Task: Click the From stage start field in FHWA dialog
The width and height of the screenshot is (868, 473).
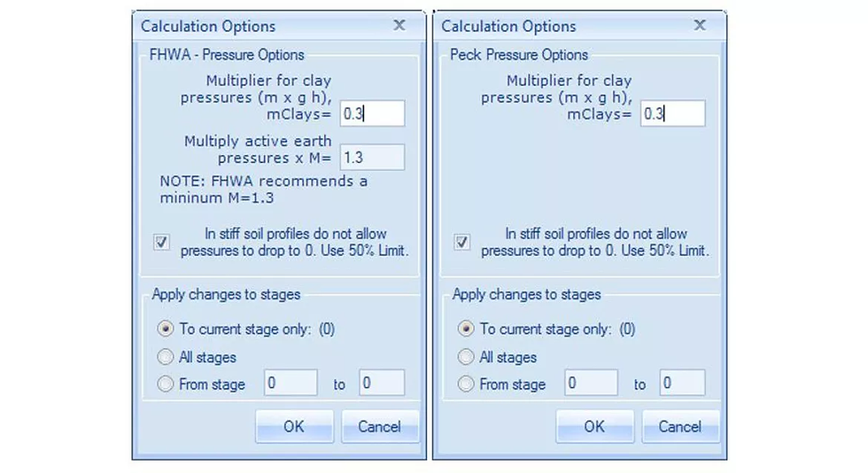Action: [291, 384]
